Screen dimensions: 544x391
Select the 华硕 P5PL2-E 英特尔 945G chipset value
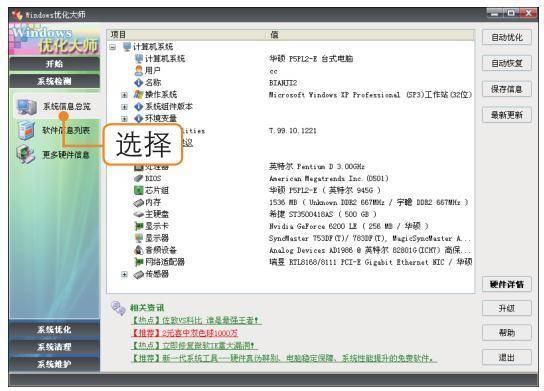[325, 190]
